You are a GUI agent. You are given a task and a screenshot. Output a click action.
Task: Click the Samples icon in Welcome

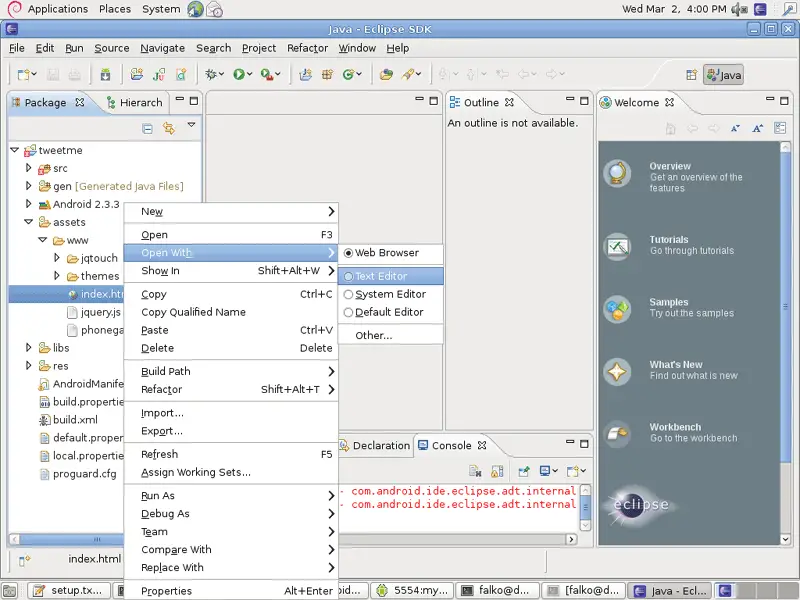click(617, 309)
